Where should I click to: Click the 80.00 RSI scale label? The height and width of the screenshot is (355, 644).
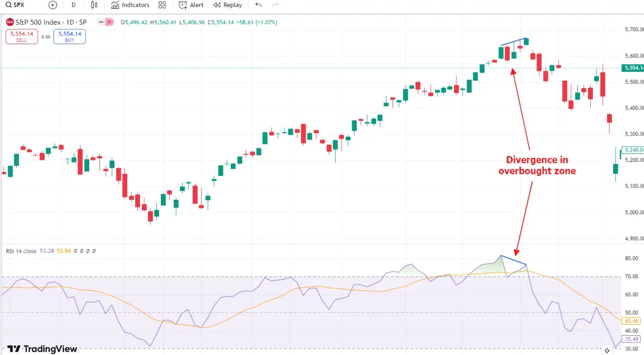coord(632,259)
